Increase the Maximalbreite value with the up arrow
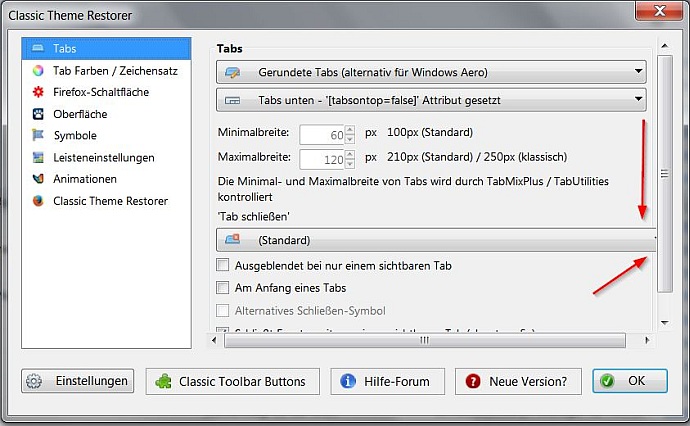 point(350,154)
